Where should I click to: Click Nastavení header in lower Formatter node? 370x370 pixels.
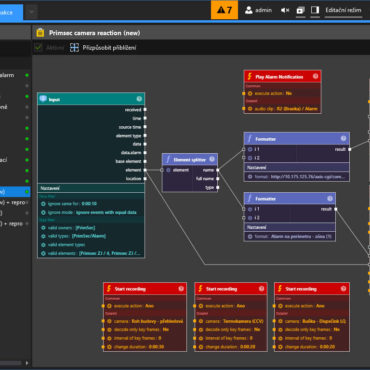point(290,227)
